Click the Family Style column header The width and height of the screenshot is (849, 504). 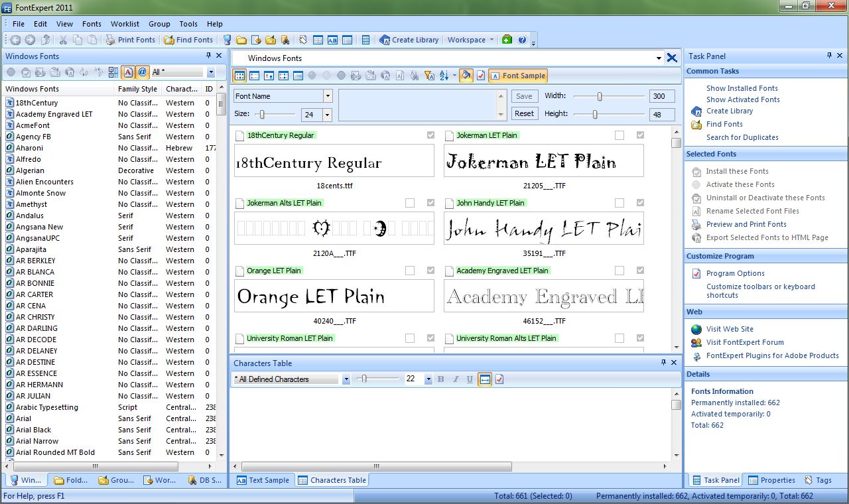pos(138,89)
